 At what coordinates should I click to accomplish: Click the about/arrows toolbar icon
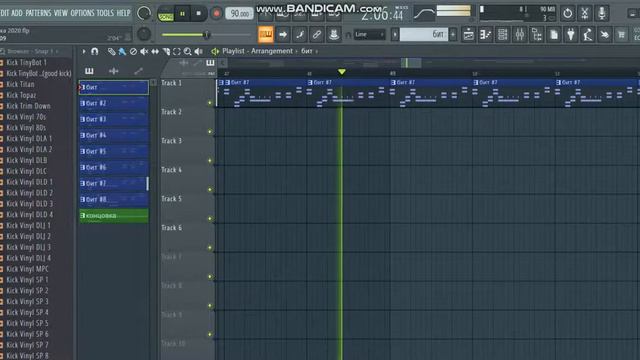604,35
